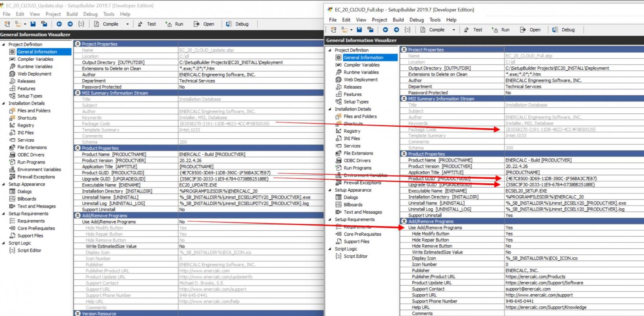Open Support Files in Full window tree
This screenshot has height=316, width=644.
(356, 242)
